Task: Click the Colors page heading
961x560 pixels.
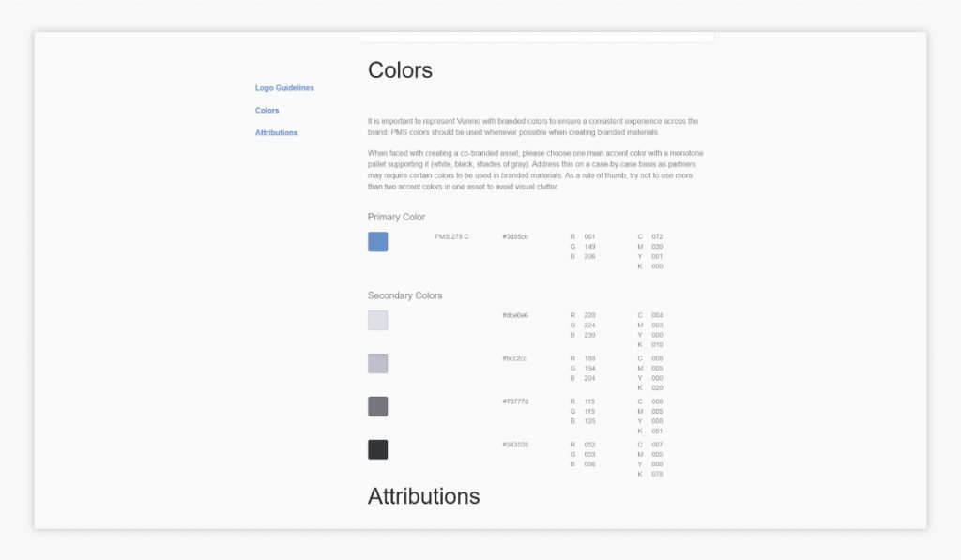Action: (400, 70)
